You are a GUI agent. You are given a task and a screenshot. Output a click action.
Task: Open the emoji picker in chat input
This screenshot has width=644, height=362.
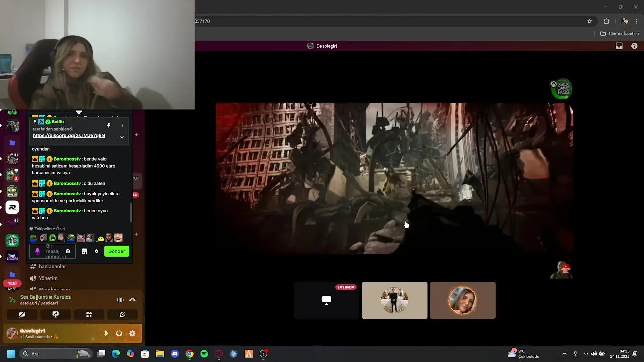click(x=68, y=251)
